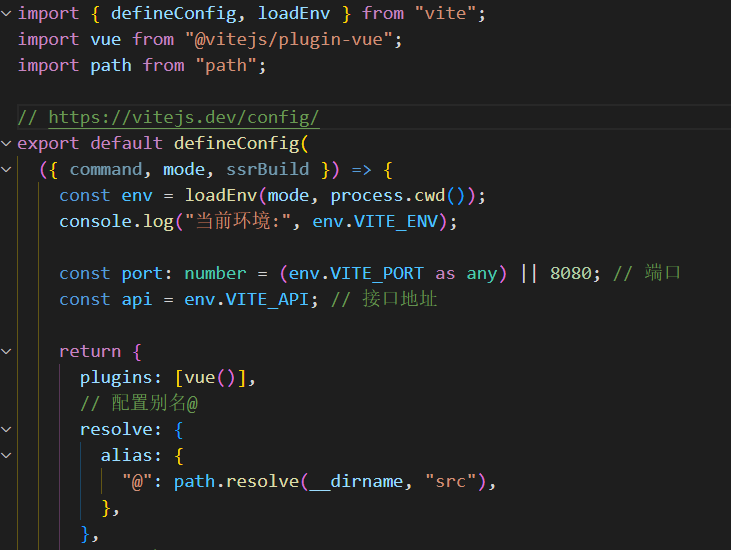The height and width of the screenshot is (550, 731).
Task: Collapse the export default defineConfig fold chevron
Action: 6,144
